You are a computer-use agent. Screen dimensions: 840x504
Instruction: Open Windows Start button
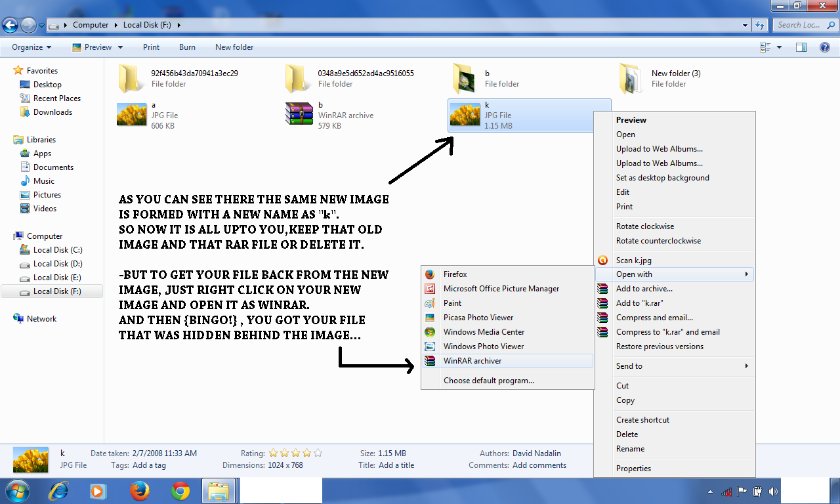[x=18, y=491]
